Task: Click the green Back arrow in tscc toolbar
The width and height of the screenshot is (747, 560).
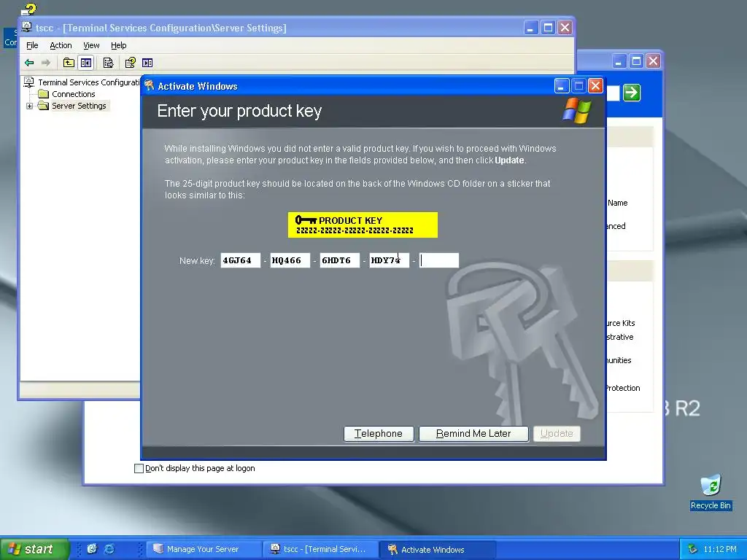Action: point(29,63)
